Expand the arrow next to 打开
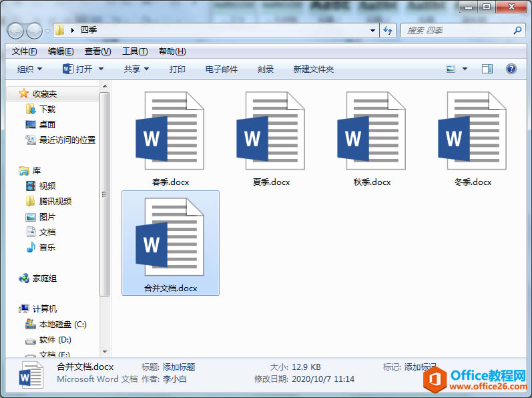This screenshot has height=398, width=532. coord(101,69)
